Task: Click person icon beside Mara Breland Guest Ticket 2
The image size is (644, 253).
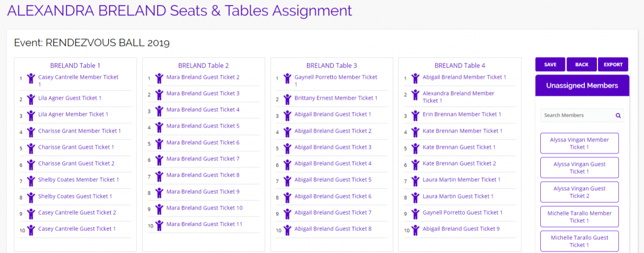Action: [x=159, y=78]
